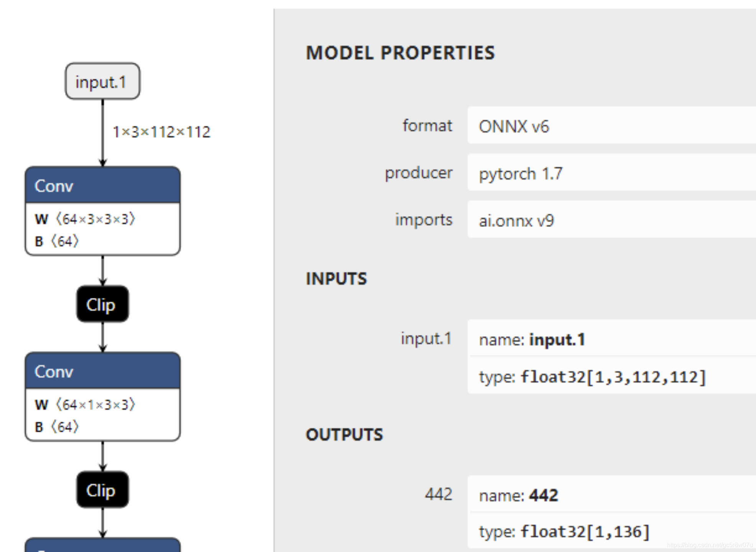The height and width of the screenshot is (552, 756).
Task: Select the bias B row in the first Conv node
Action: (x=57, y=241)
